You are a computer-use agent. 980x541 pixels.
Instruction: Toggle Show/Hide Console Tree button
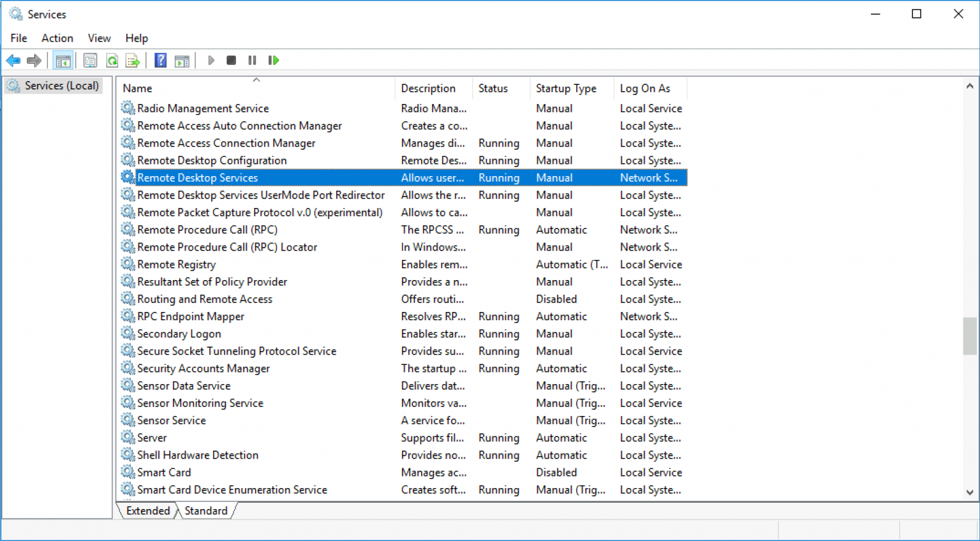[63, 61]
